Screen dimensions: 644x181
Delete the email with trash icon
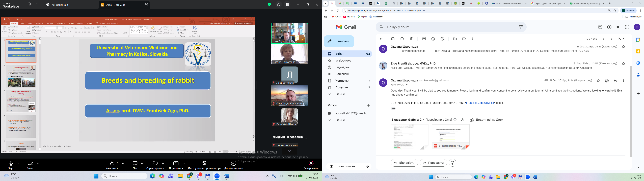(411, 39)
